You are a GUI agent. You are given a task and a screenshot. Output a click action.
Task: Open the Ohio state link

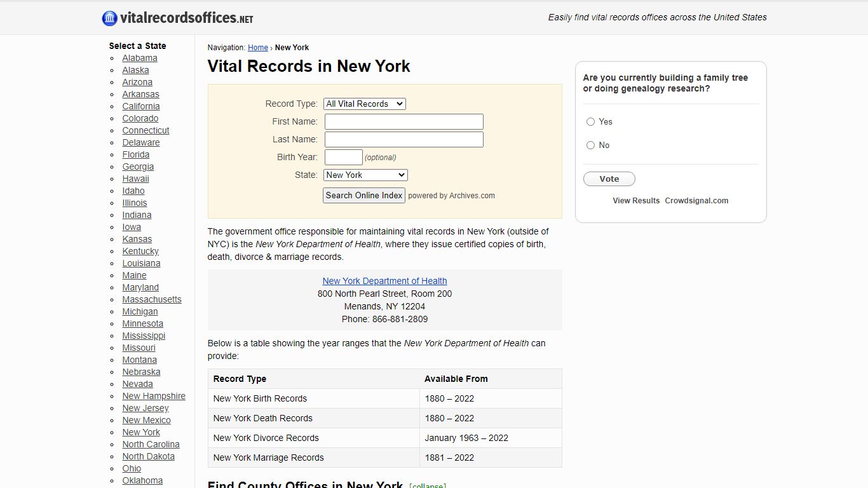[x=132, y=468]
